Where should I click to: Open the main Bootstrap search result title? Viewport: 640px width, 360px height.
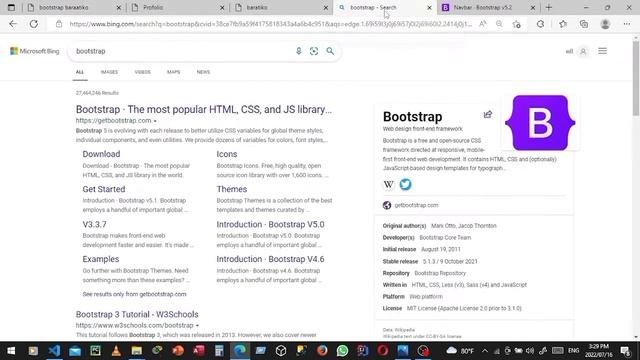coord(204,109)
